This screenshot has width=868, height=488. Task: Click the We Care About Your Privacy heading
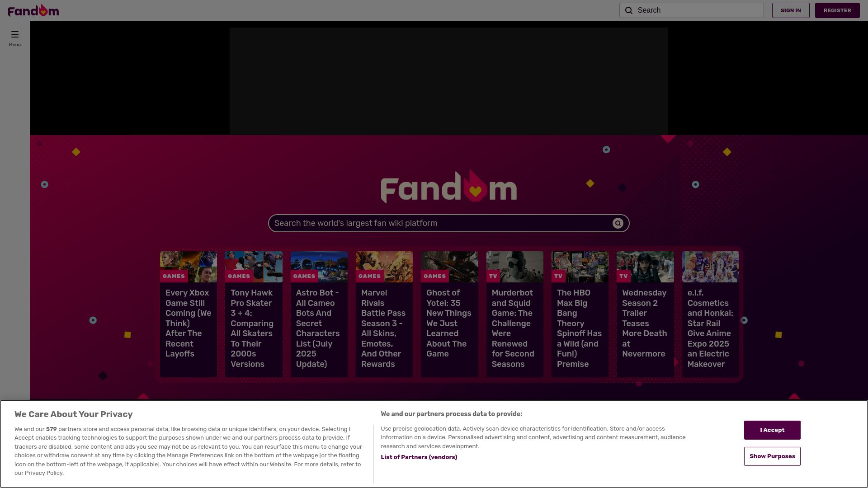[x=74, y=414]
